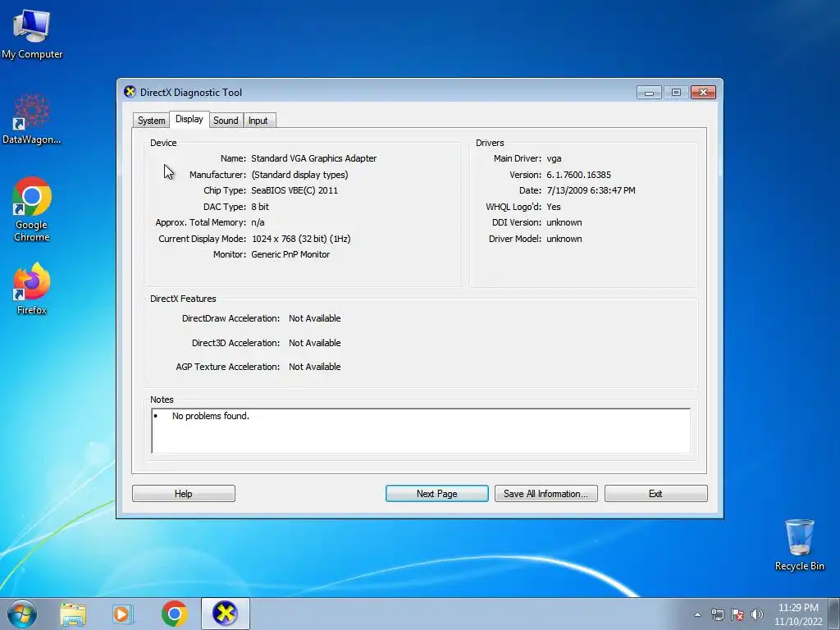840x630 pixels.
Task: Click the Exit button
Action: [x=655, y=493]
